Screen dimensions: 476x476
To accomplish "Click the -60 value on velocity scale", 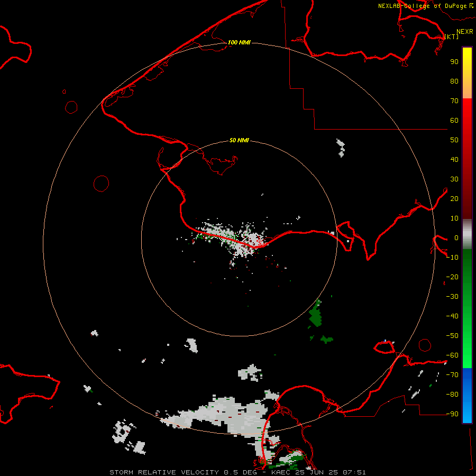I will click(452, 355).
